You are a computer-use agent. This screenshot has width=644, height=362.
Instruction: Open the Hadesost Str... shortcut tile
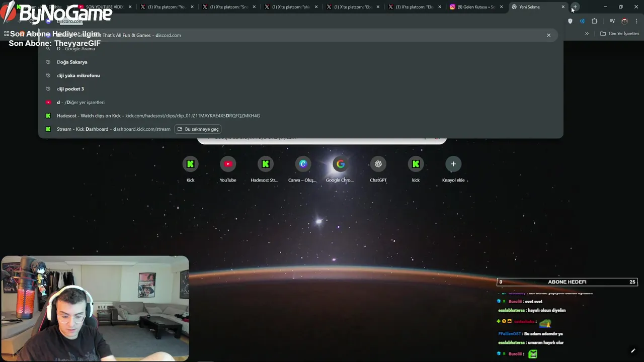click(265, 169)
